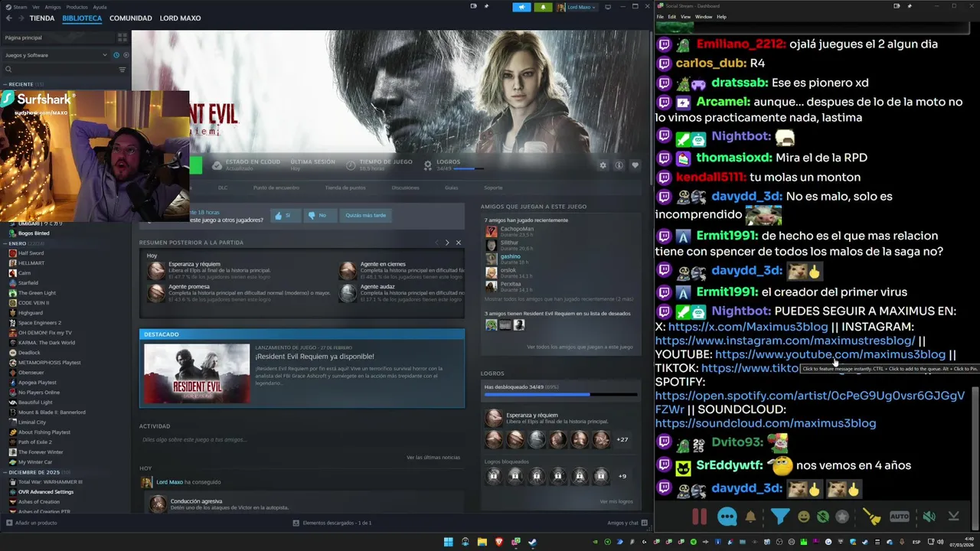Click the smiley emoji icon in Social Stream
Screen dimensions: 980x551
click(803, 517)
